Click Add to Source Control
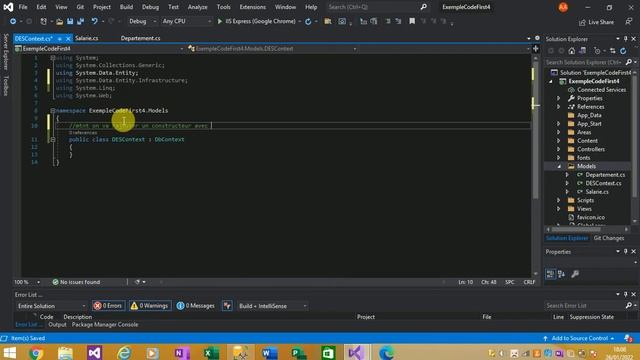The image size is (640, 360). (579, 338)
